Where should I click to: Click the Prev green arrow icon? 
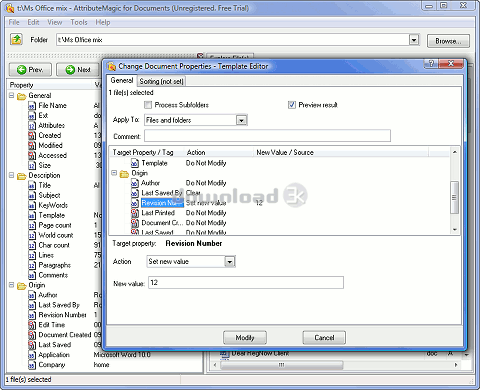click(22, 70)
